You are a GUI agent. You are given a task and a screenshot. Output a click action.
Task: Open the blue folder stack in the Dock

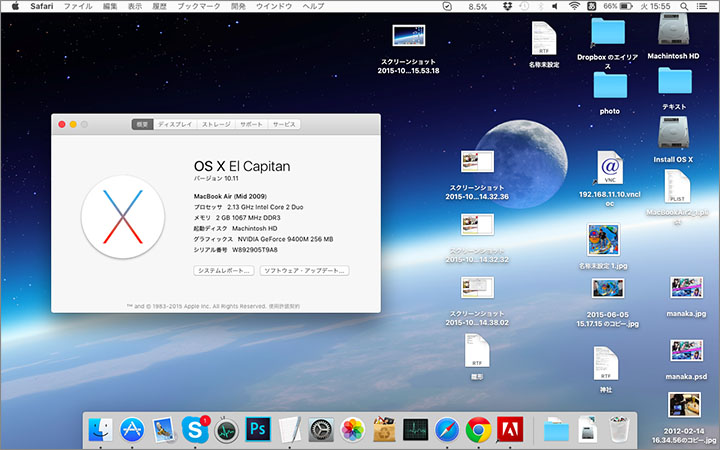coord(556,430)
